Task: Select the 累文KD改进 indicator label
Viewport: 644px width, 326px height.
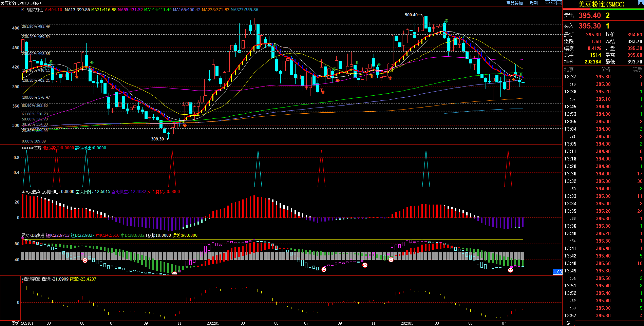Action: [x=33, y=235]
